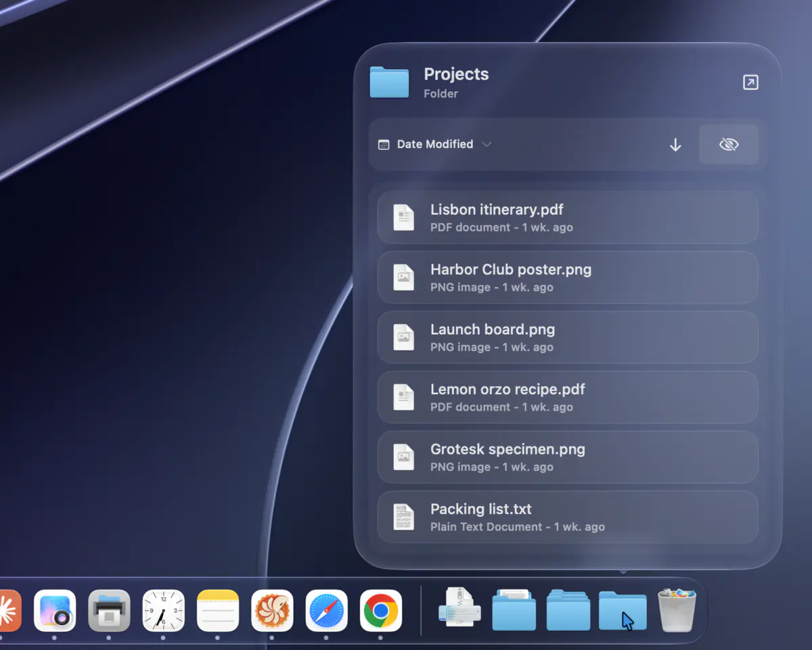Open the stacked-folders stack in the Dock
Viewport: 812px width, 650px height.
pos(568,609)
